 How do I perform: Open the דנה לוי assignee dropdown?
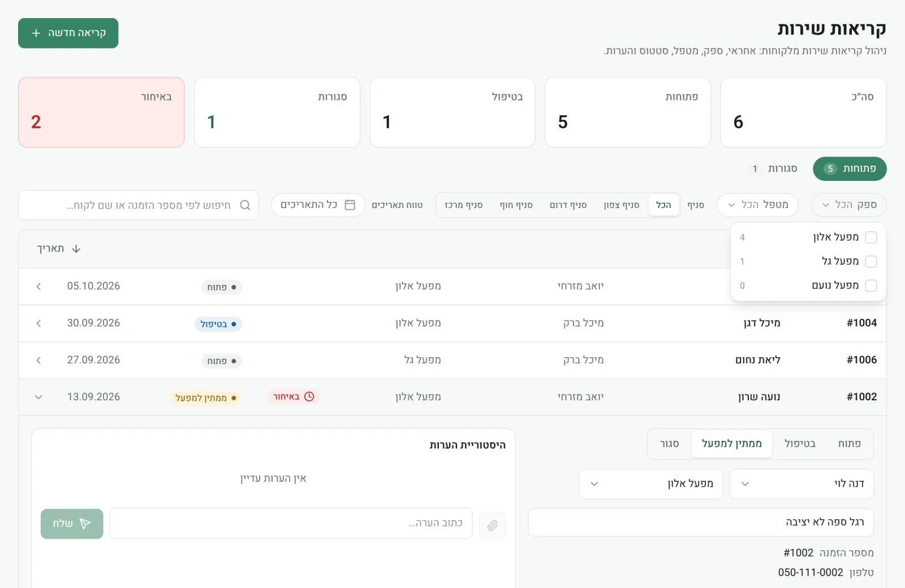801,484
